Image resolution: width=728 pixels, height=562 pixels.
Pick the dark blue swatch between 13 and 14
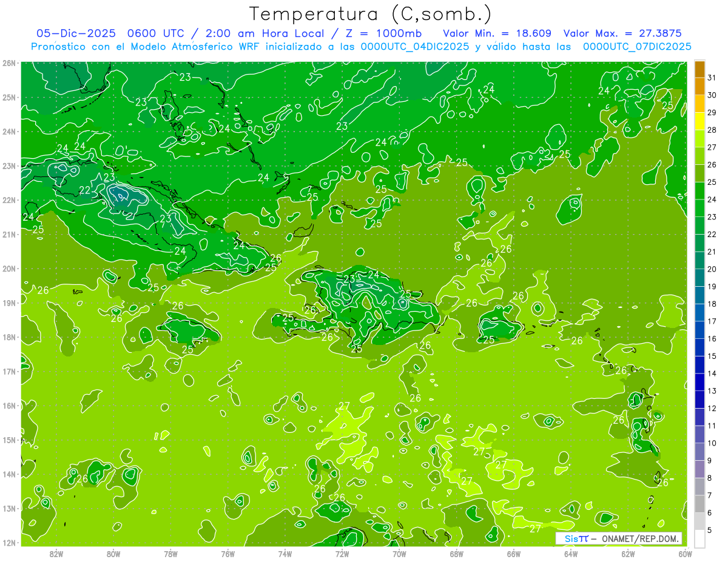699,382
